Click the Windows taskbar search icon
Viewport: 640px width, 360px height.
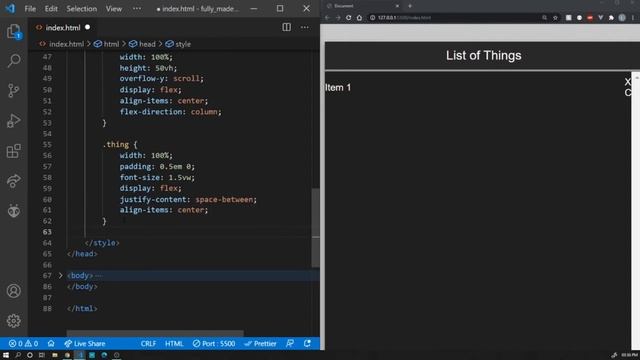pos(18,355)
